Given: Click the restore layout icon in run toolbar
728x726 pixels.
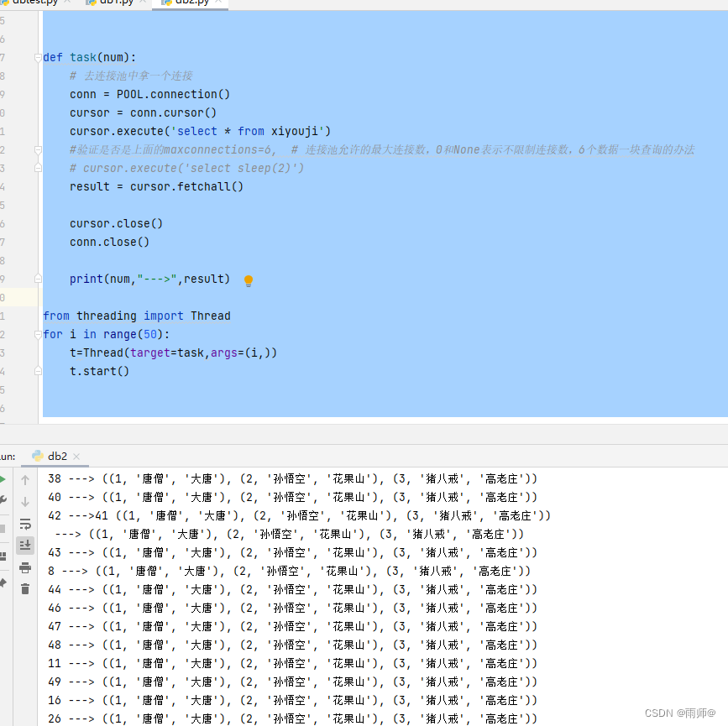Looking at the screenshot, I should click(5, 556).
